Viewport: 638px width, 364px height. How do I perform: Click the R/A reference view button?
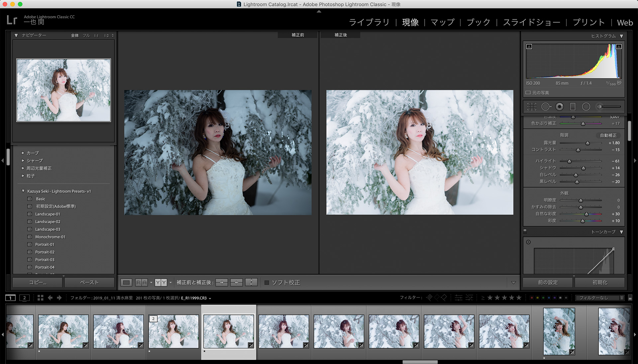click(141, 283)
